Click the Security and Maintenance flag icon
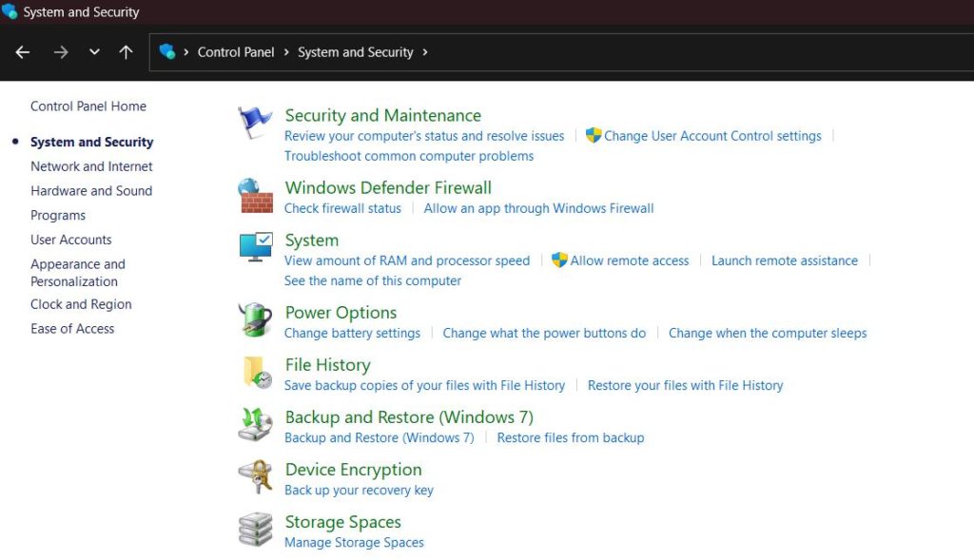This screenshot has height=560, width=974. [255, 124]
